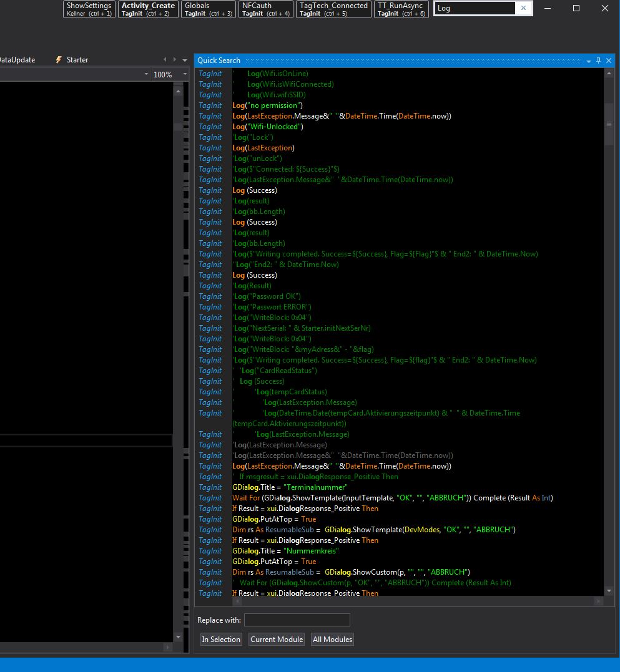Click the In Selection replace button

point(221,639)
